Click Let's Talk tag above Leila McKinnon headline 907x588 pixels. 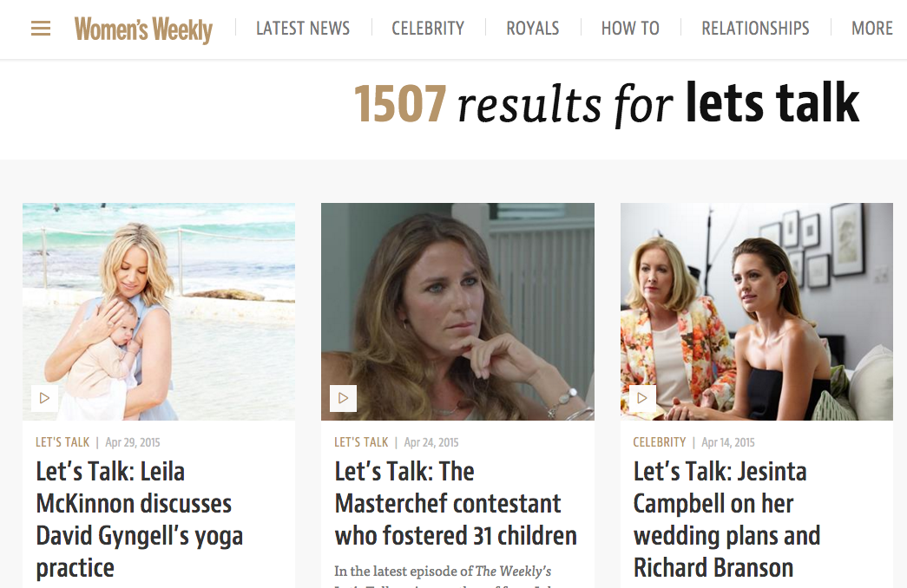pos(62,442)
